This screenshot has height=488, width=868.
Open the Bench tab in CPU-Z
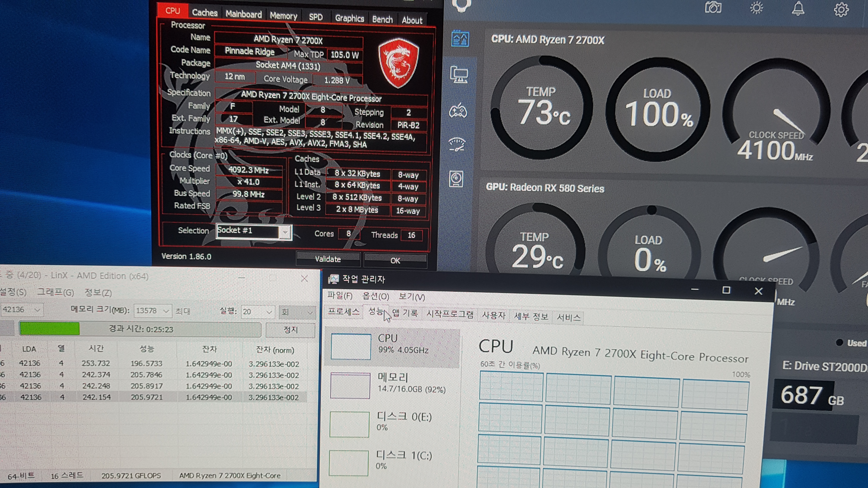click(x=382, y=20)
